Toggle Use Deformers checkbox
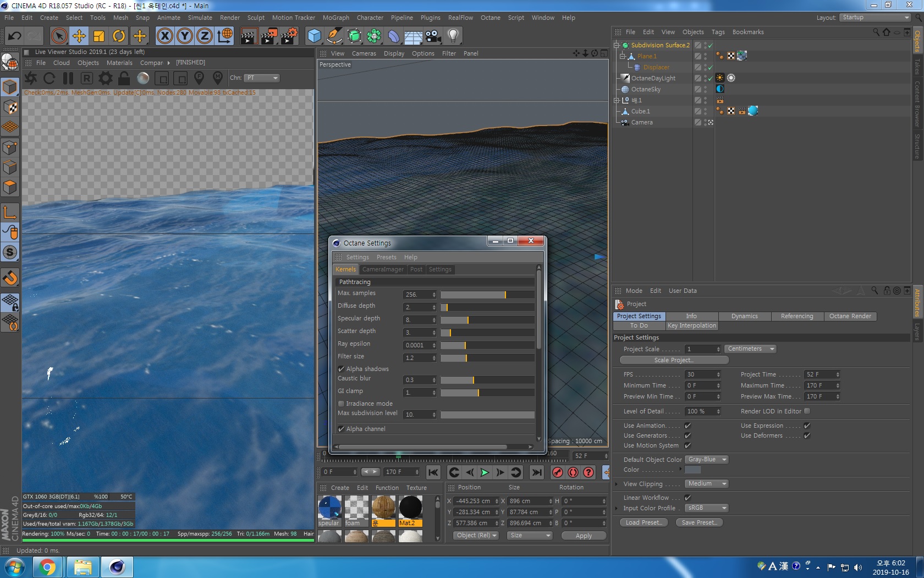The height and width of the screenshot is (578, 924). click(807, 435)
